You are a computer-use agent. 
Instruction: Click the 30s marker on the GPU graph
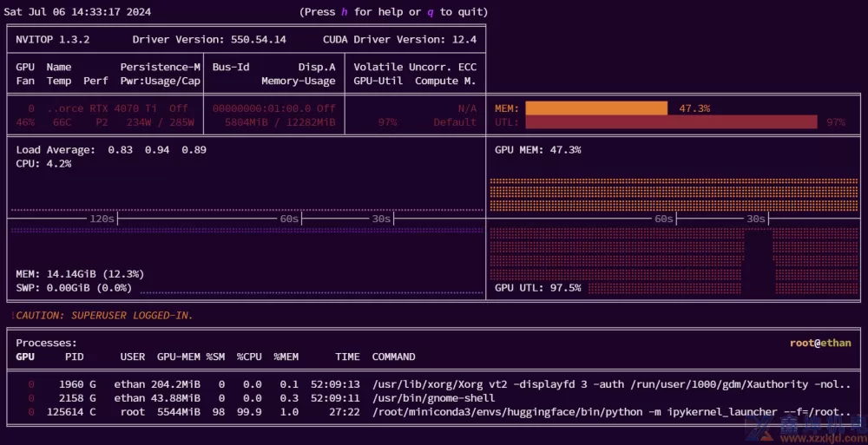point(756,219)
